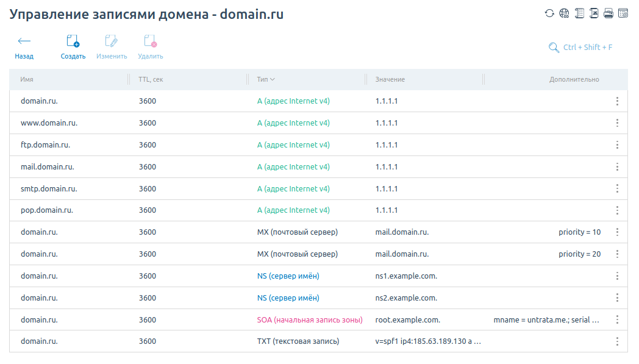Click the TTL, сек column header
The height and width of the screenshot is (364, 639).
coord(151,79)
